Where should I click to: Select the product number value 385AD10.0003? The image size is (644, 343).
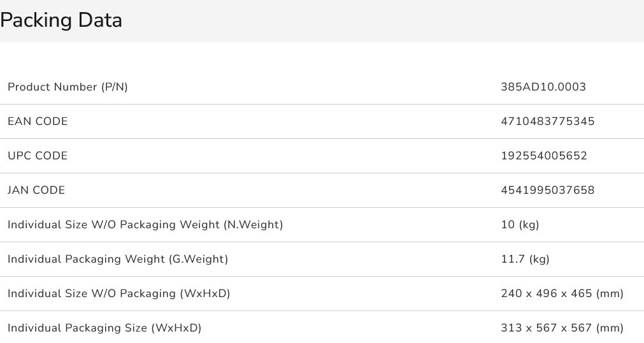543,87
